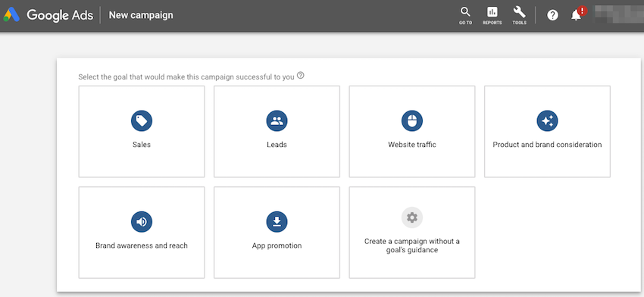Click the help icon beside the goal prompt
The height and width of the screenshot is (297, 644).
coord(301,76)
